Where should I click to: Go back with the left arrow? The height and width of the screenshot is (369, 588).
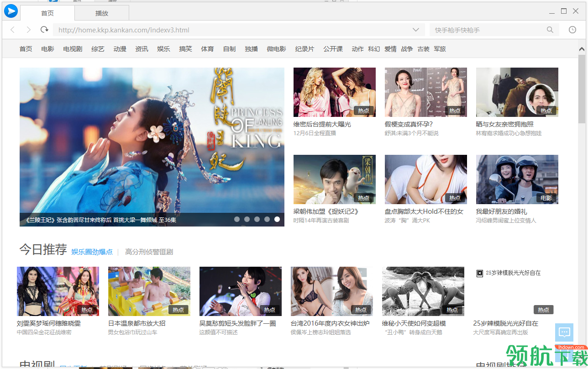point(13,30)
